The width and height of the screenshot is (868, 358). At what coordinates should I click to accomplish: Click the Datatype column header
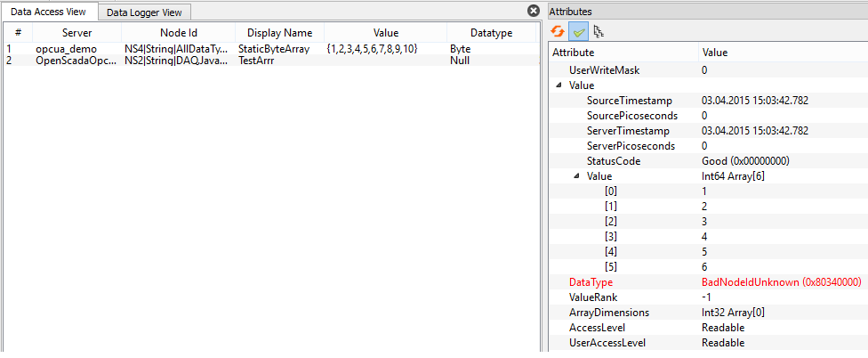[x=491, y=32]
